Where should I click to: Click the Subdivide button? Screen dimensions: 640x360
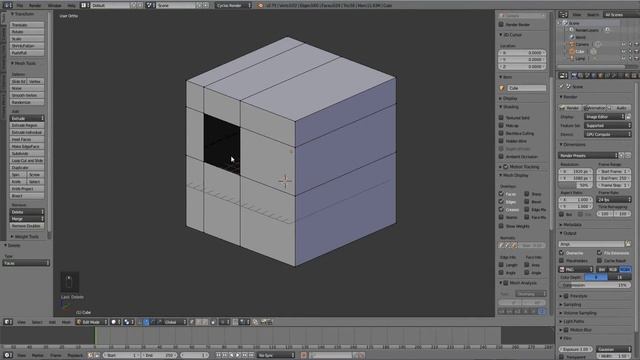(x=27, y=153)
